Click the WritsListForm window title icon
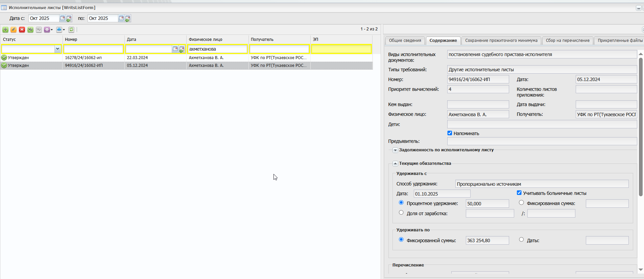 click(4, 7)
